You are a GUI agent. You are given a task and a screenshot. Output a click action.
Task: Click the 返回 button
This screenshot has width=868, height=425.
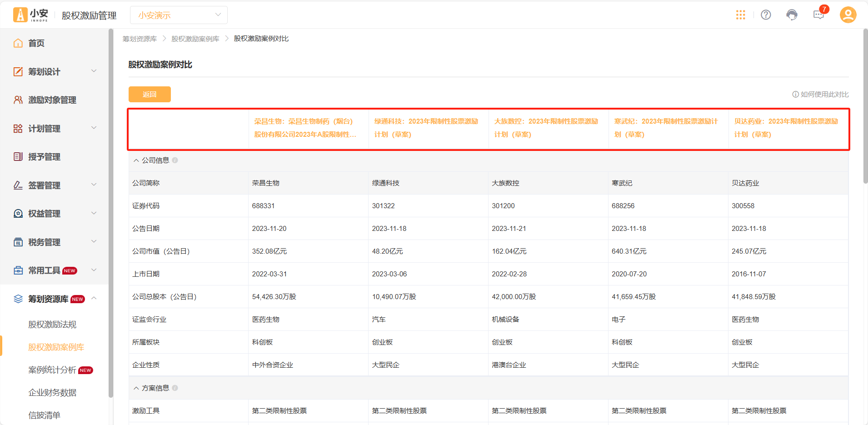150,94
